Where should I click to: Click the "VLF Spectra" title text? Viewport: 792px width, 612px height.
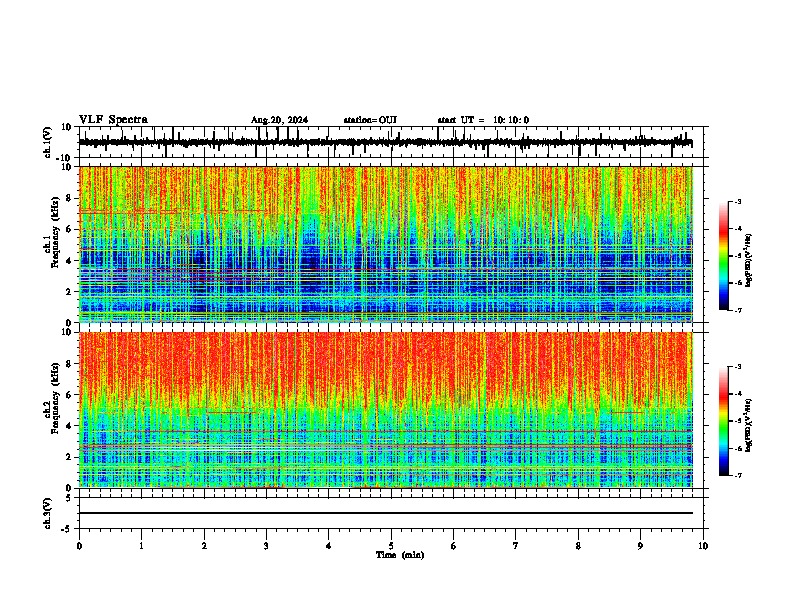pyautogui.click(x=113, y=120)
